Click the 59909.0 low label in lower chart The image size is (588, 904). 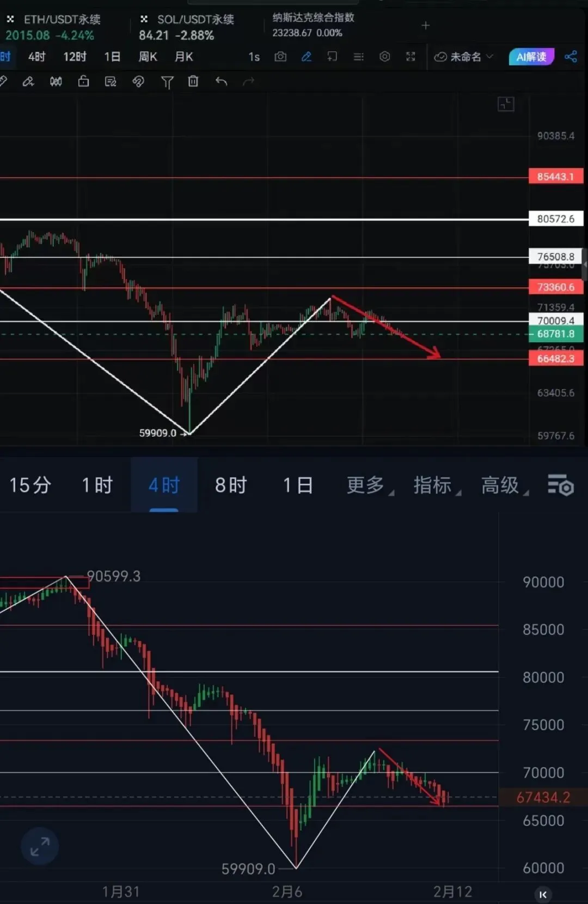(x=248, y=869)
